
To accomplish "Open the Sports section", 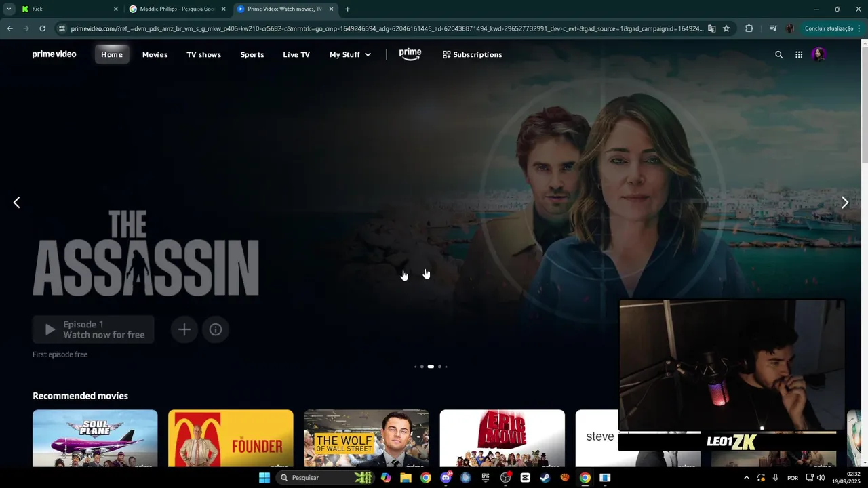I will click(252, 54).
